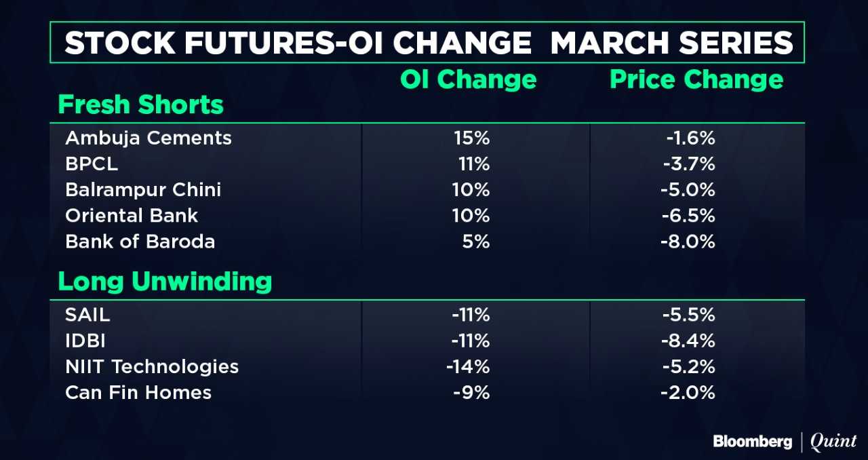Click the Long Unwinding section heading
This screenshot has width=868, height=460.
(x=165, y=282)
